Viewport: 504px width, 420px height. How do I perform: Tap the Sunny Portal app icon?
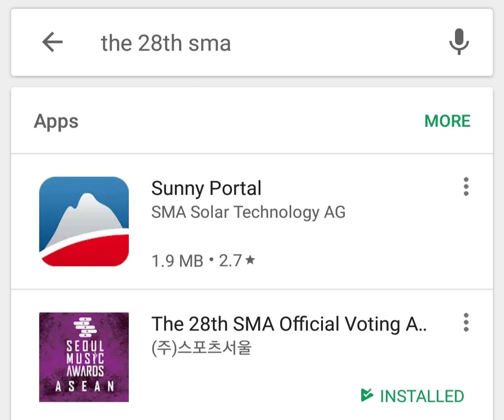coord(84,221)
